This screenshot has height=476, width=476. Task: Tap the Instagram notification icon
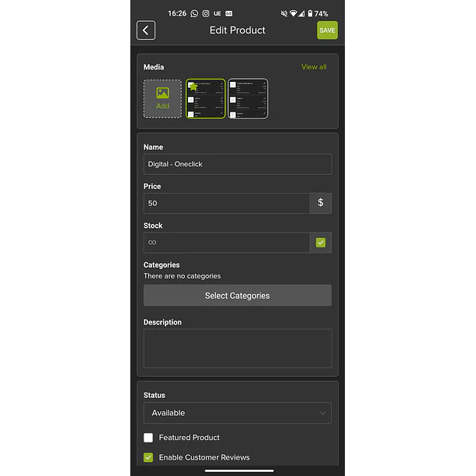[206, 14]
